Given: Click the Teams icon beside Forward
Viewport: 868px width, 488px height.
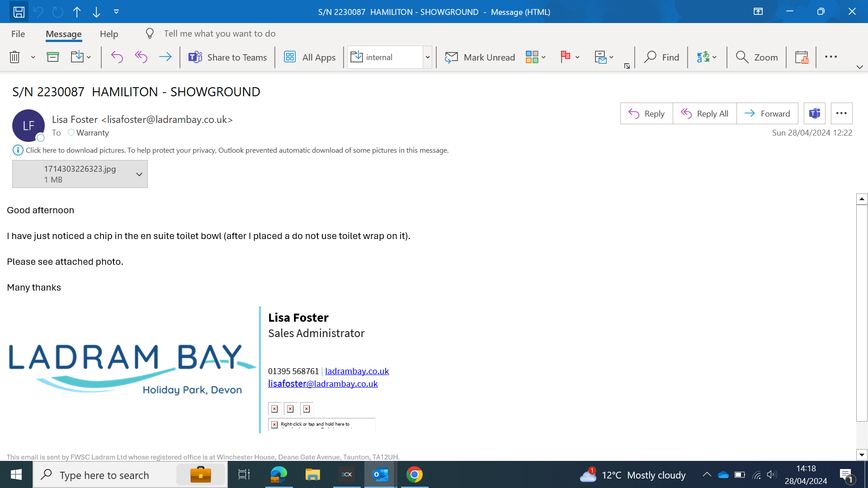Looking at the screenshot, I should 814,113.
